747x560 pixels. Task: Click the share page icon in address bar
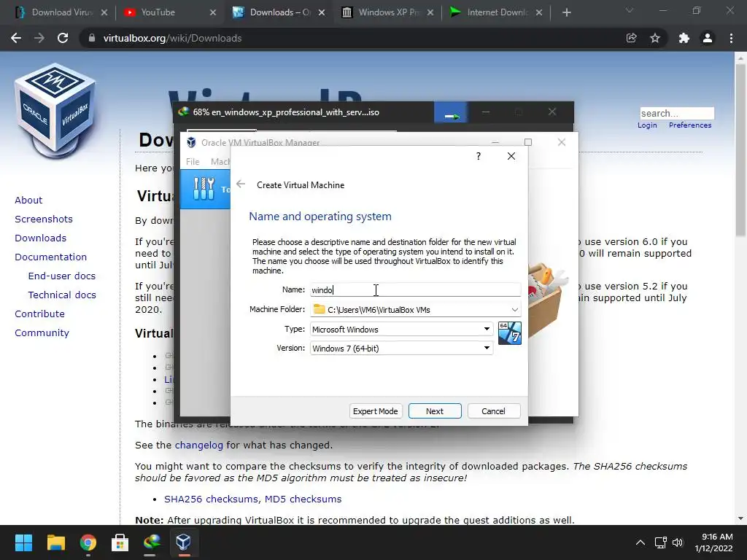[x=631, y=38]
